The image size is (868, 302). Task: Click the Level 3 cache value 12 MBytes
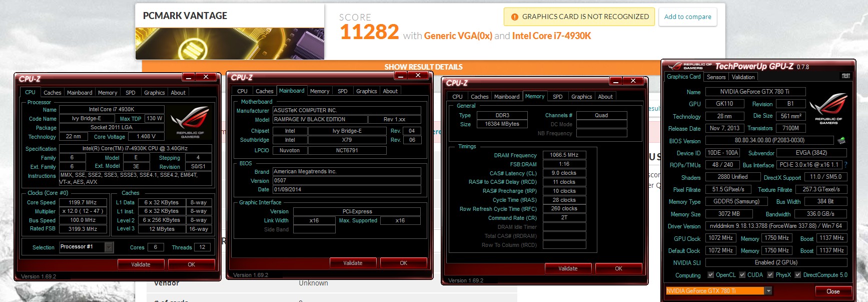point(162,229)
